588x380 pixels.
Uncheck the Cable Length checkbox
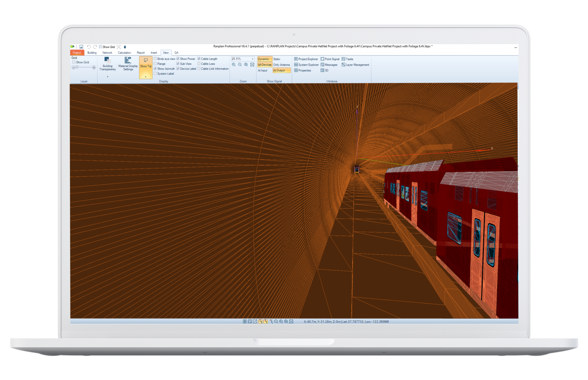click(199, 59)
